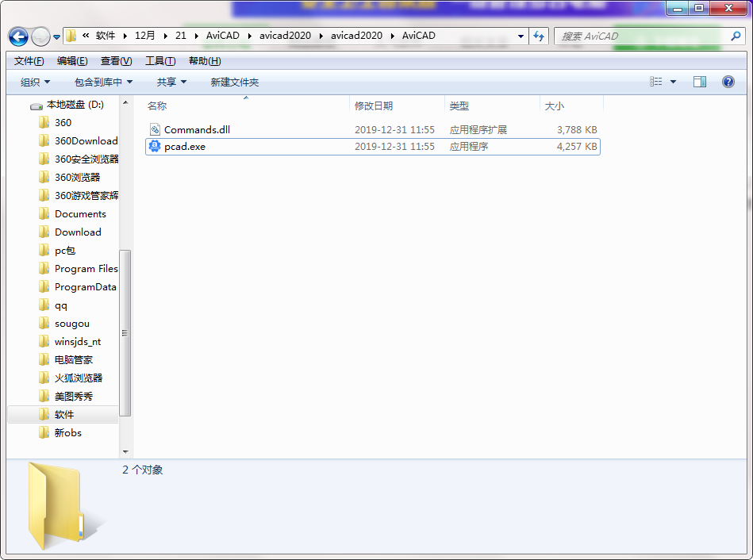Click Commands.dll file name
Screen dimensions: 753x560
point(197,129)
